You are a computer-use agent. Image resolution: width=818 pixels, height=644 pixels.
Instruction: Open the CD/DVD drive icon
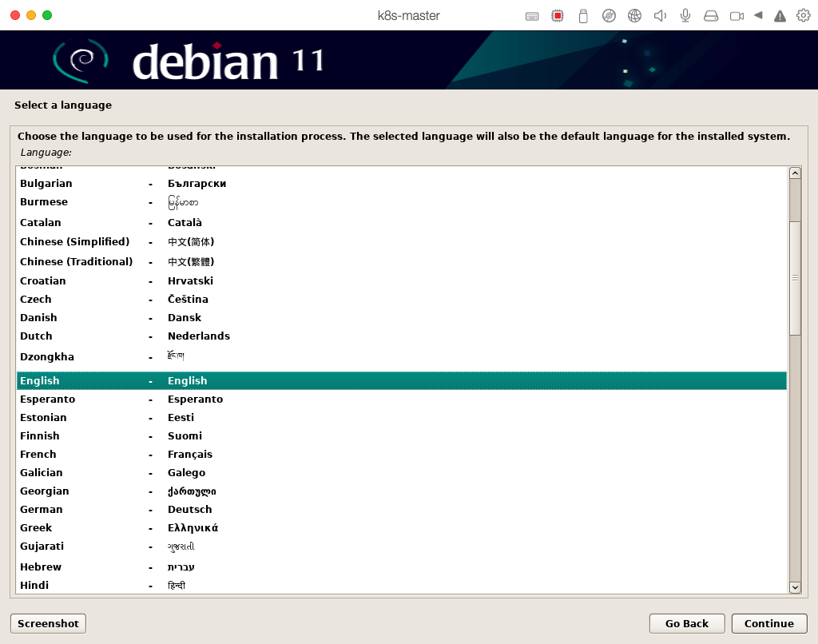609,16
